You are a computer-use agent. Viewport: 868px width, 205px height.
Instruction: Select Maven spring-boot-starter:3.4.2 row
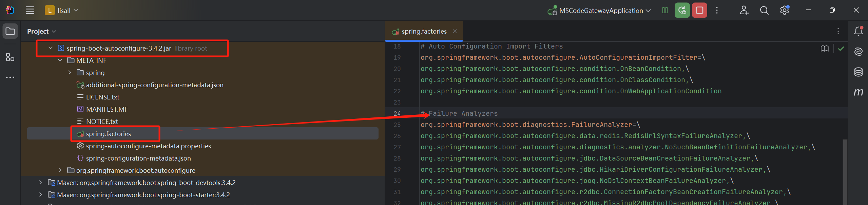coord(143,195)
